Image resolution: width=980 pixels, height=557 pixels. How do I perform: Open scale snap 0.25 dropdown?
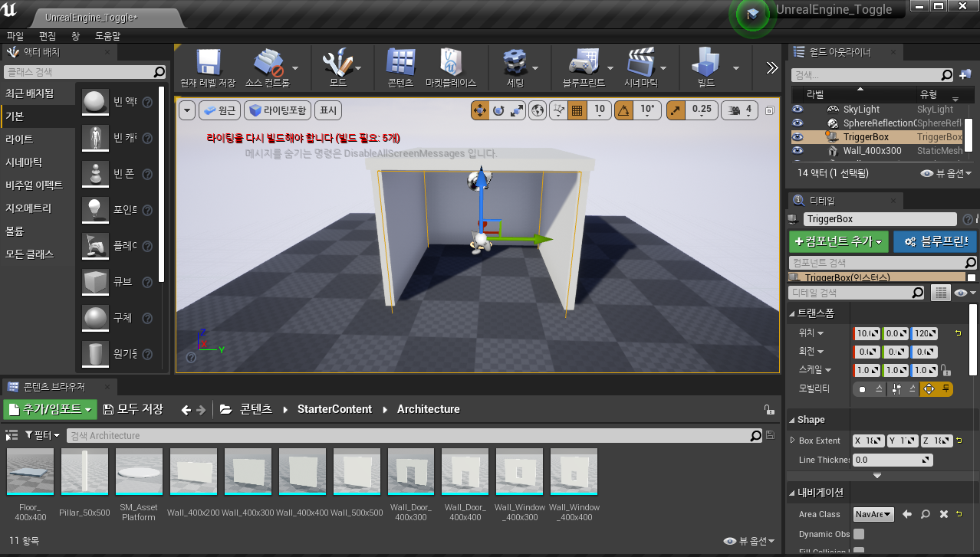point(702,110)
